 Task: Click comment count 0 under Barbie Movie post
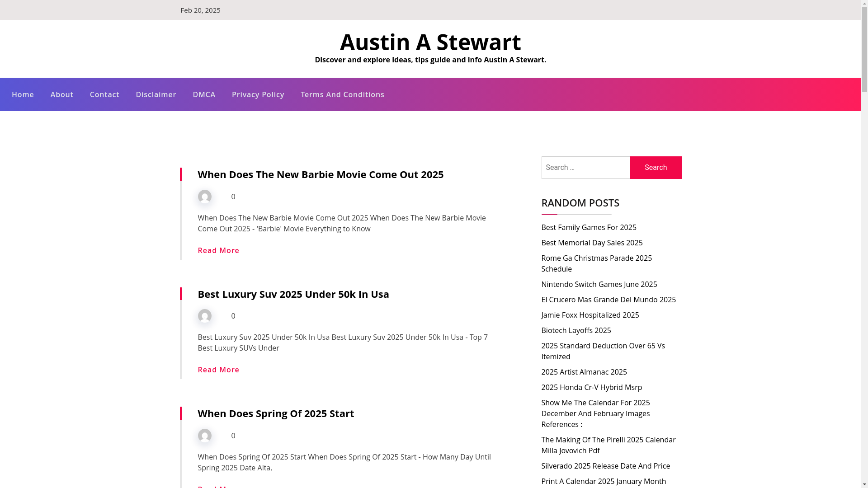pyautogui.click(x=233, y=197)
